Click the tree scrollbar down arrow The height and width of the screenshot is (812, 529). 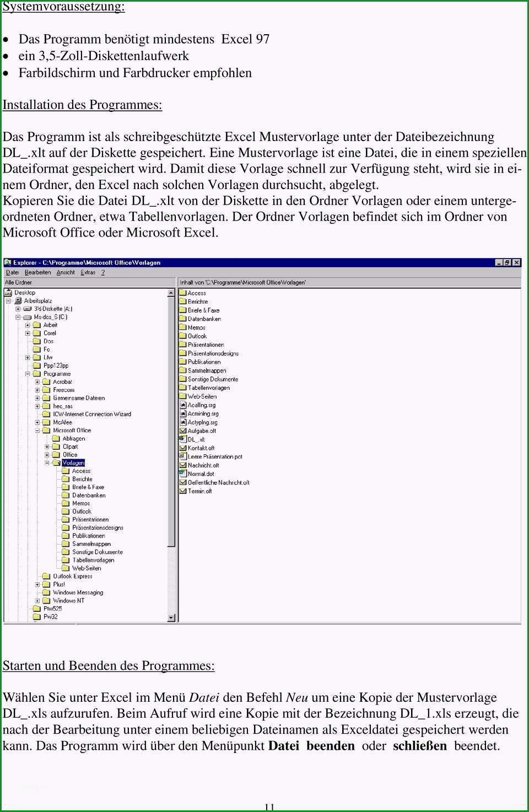tap(171, 618)
